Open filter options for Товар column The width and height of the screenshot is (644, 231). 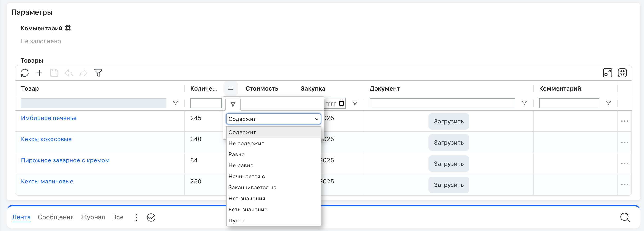(176, 103)
